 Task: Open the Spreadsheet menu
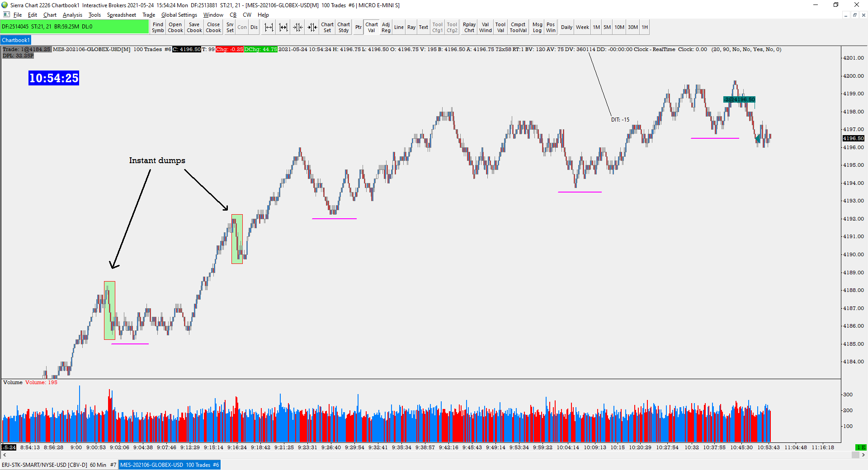[x=122, y=15]
